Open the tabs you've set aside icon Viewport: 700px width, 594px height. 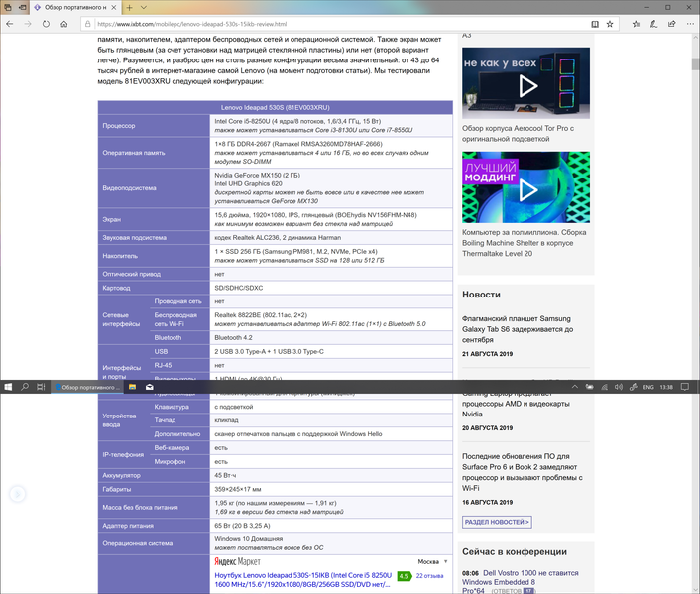(8, 8)
